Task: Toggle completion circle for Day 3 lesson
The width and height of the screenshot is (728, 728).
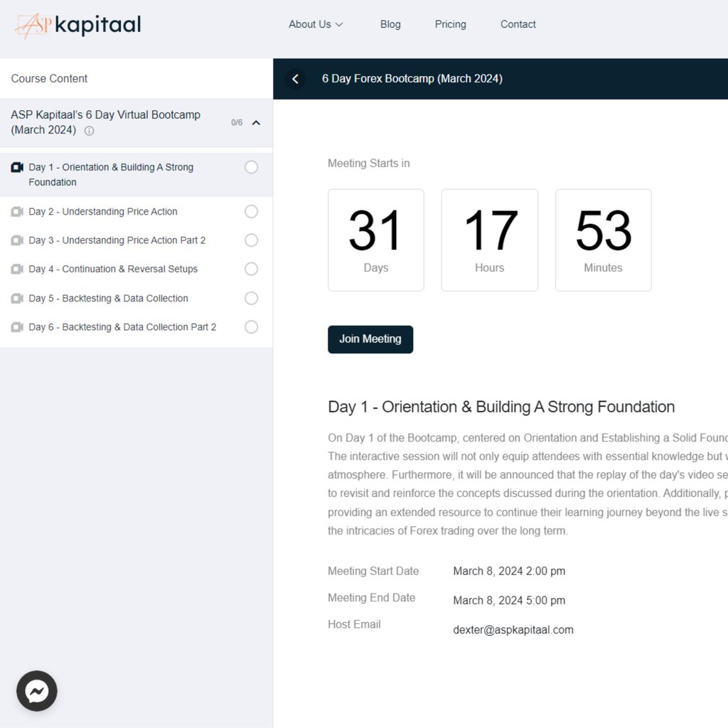Action: tap(251, 240)
